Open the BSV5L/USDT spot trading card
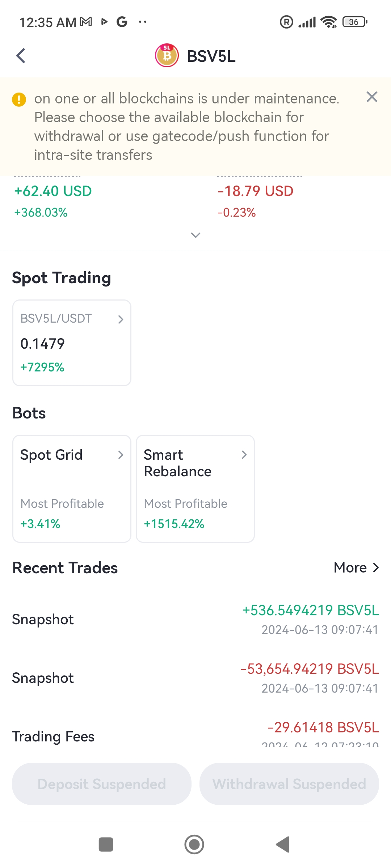The image size is (391, 868). [x=72, y=343]
